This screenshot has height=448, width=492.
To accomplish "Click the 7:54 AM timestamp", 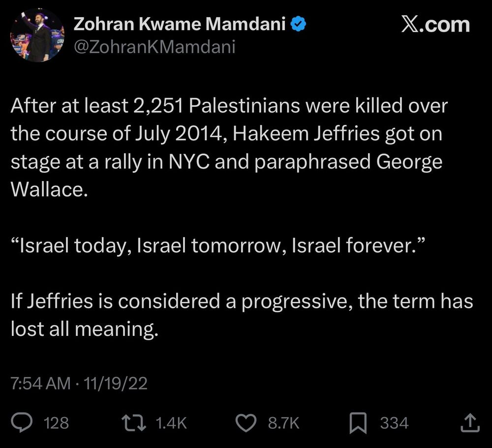I will tap(37, 383).
